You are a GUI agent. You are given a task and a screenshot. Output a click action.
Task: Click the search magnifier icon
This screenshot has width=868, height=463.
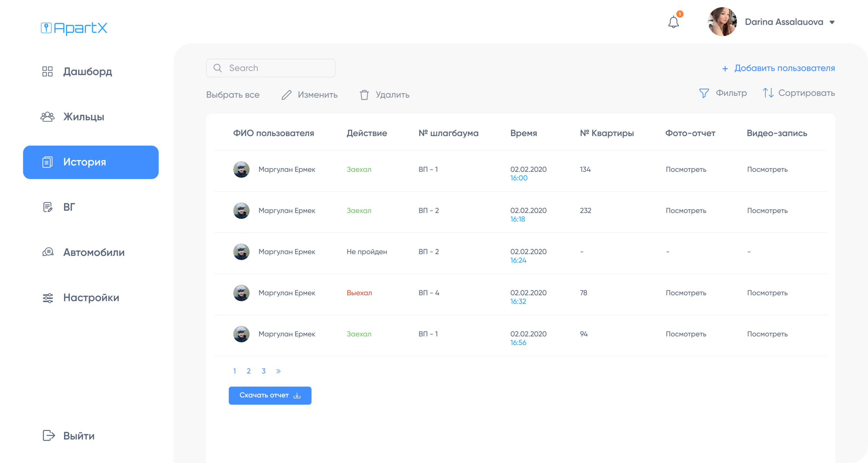click(x=218, y=68)
